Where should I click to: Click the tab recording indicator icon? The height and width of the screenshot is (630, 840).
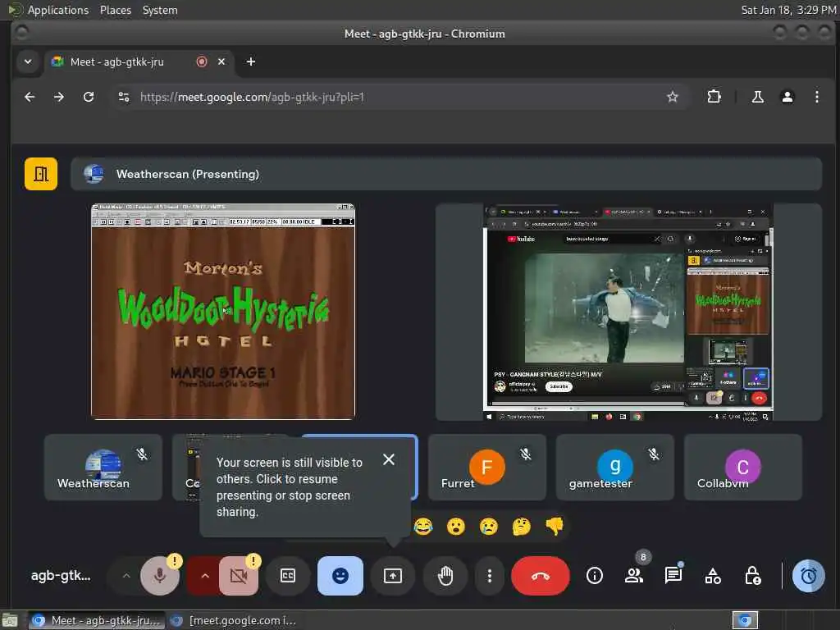coord(202,62)
